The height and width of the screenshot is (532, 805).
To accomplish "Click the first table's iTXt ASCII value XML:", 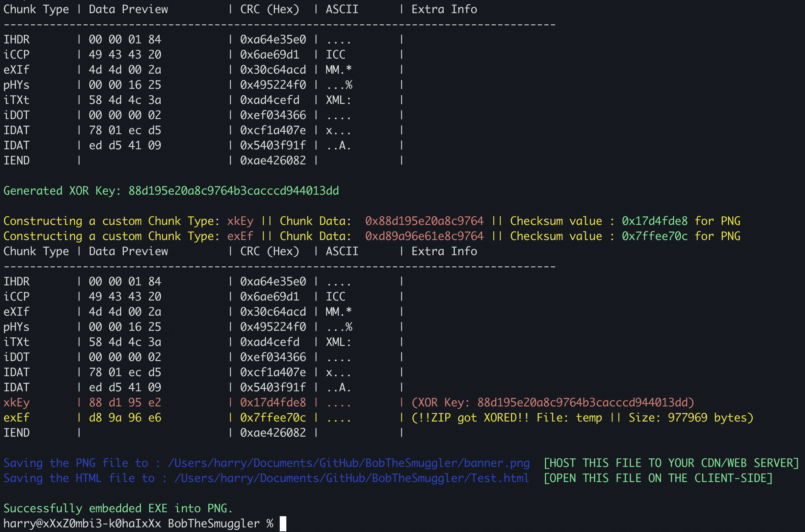I will pyautogui.click(x=338, y=100).
